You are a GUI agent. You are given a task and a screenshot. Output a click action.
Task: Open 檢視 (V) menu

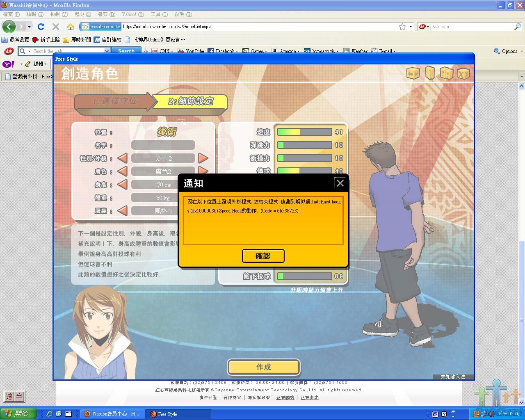pyautogui.click(x=59, y=14)
